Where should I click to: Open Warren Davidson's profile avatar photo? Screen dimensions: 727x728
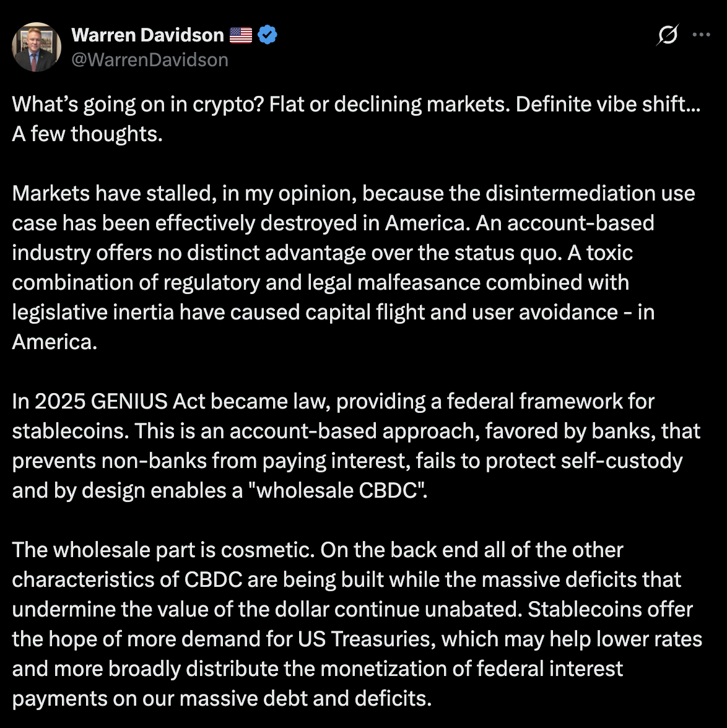pos(37,47)
